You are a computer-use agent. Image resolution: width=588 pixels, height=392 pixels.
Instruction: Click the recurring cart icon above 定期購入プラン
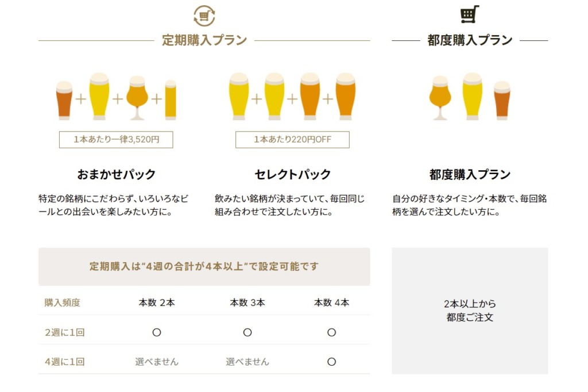(204, 16)
